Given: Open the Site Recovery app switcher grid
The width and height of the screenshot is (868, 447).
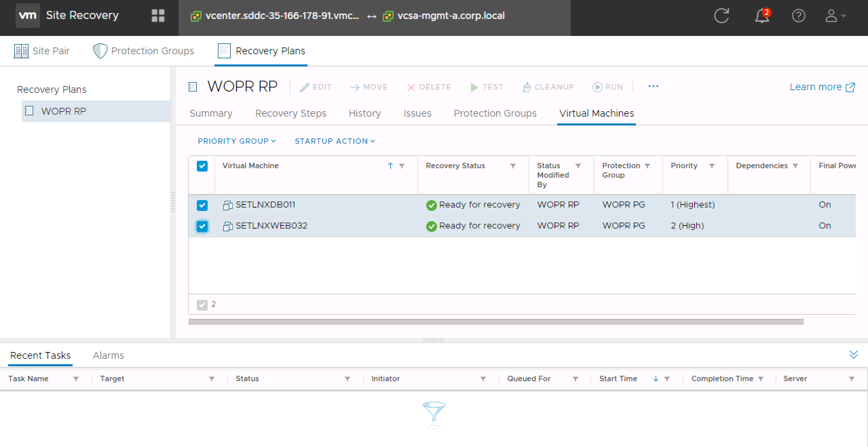Looking at the screenshot, I should point(158,16).
